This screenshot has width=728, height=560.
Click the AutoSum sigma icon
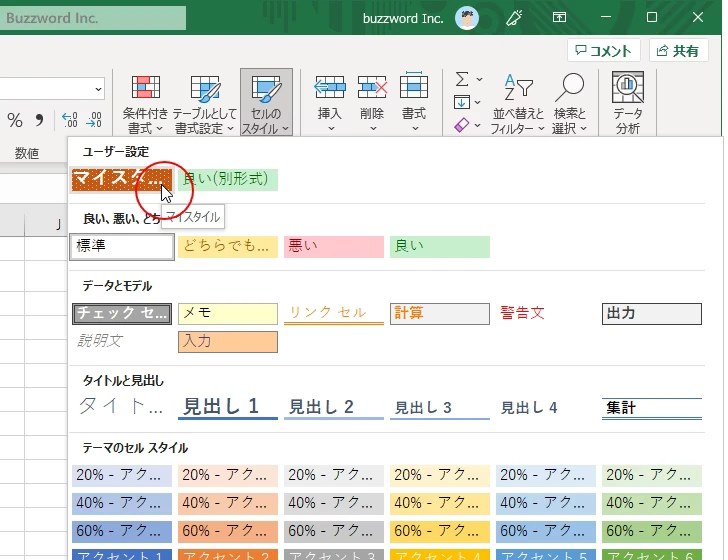click(x=462, y=79)
